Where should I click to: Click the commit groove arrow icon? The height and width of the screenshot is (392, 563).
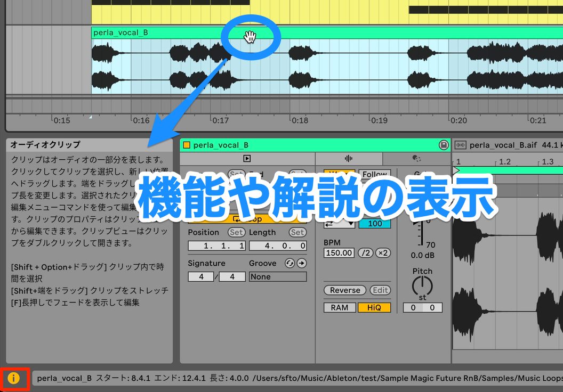click(x=302, y=263)
